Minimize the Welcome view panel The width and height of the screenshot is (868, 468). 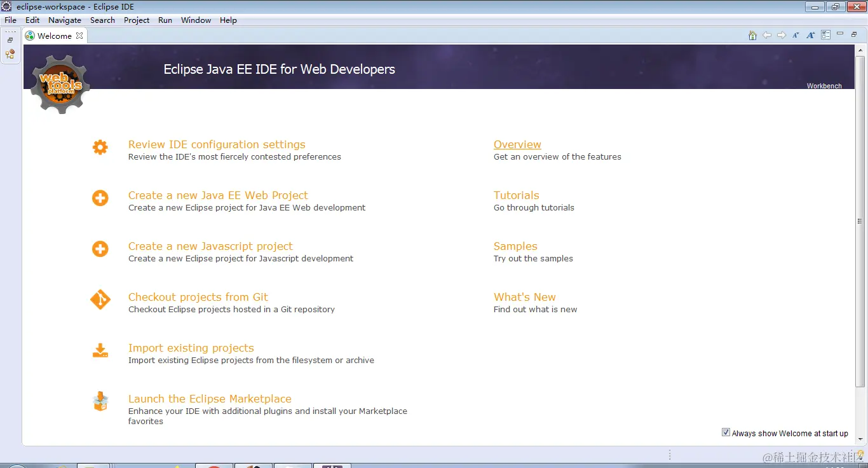840,34
